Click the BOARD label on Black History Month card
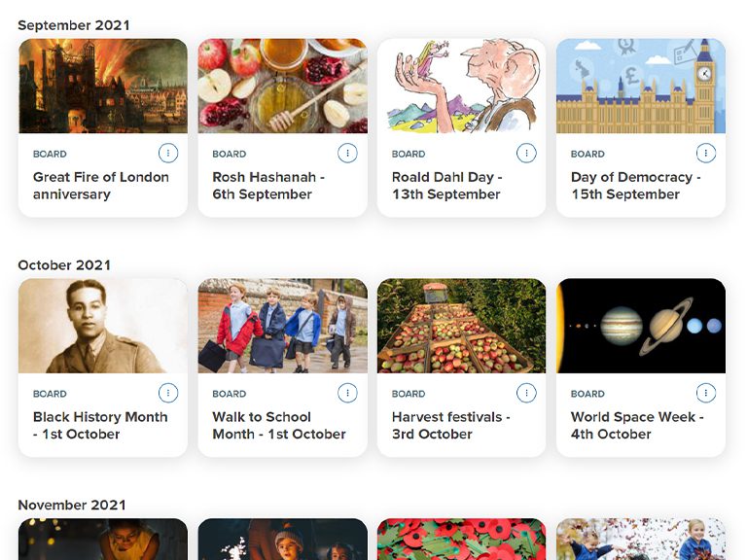The image size is (747, 560). (50, 395)
